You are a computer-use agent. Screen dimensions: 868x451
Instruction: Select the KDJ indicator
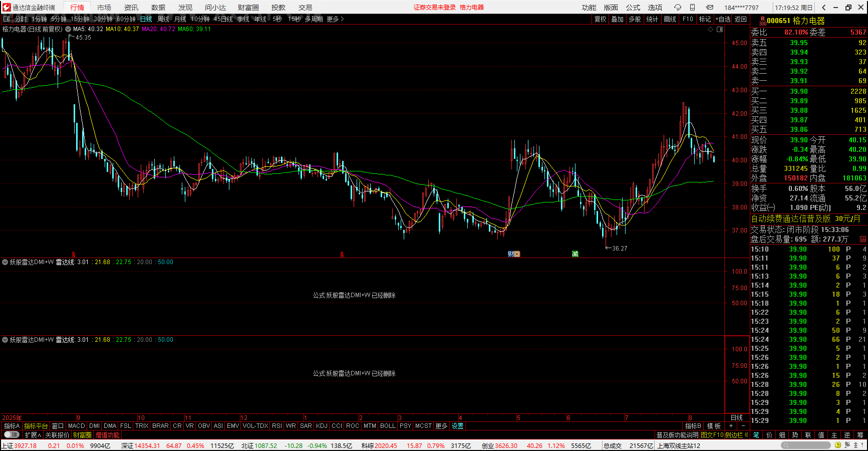(322, 426)
